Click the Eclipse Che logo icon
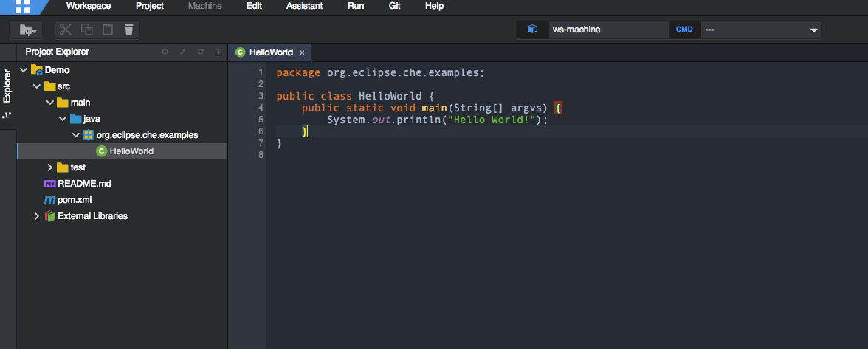868x349 pixels. [23, 7]
